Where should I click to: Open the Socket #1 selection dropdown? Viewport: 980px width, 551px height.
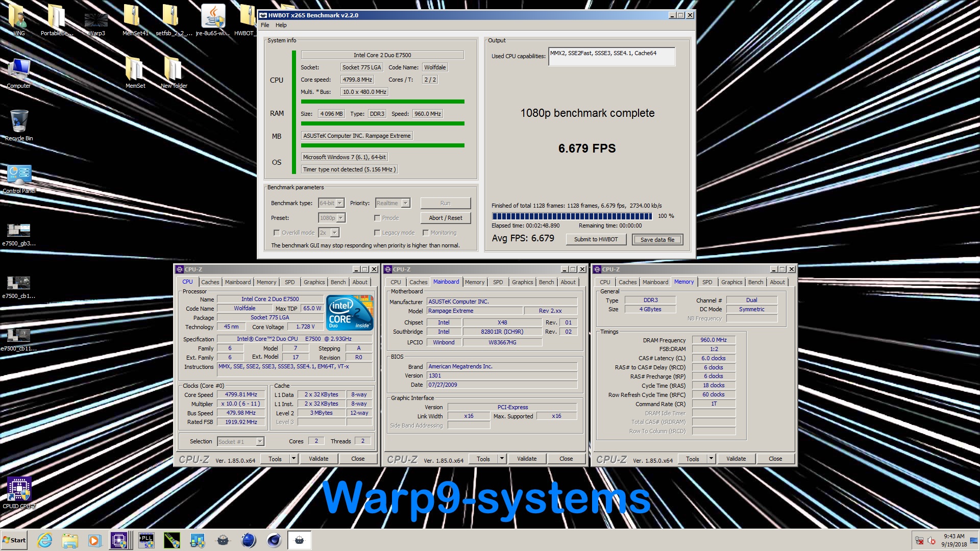coord(240,441)
